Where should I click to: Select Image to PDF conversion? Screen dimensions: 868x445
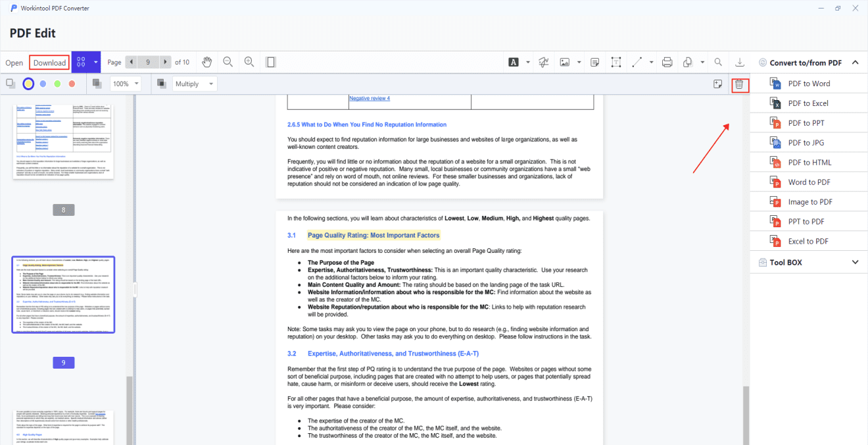[x=808, y=202]
